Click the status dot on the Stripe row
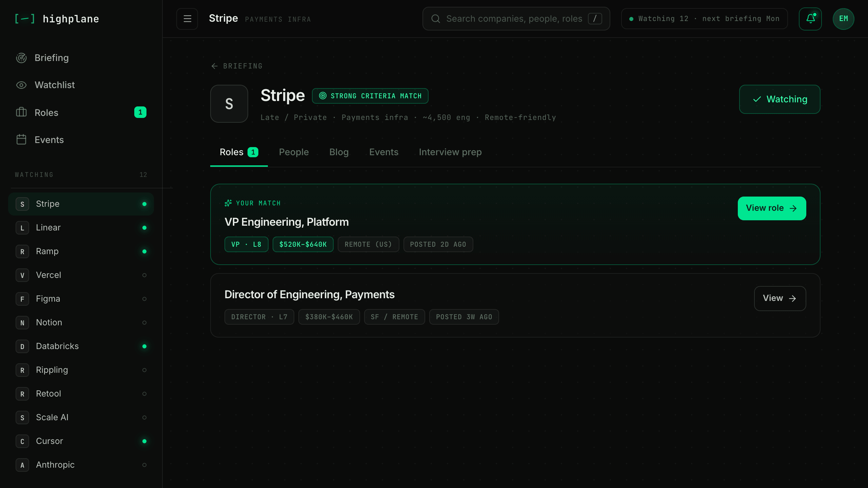Viewport: 868px width, 488px height. pos(144,204)
